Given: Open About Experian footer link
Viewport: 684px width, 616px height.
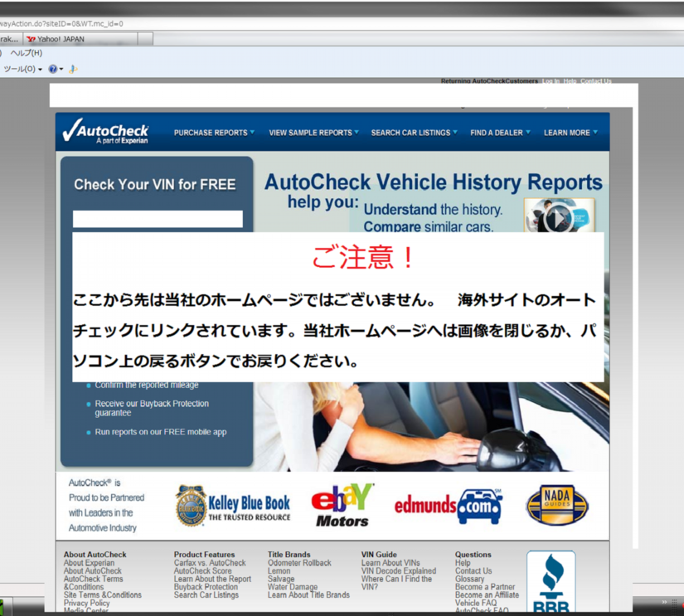Looking at the screenshot, I should click(x=89, y=563).
